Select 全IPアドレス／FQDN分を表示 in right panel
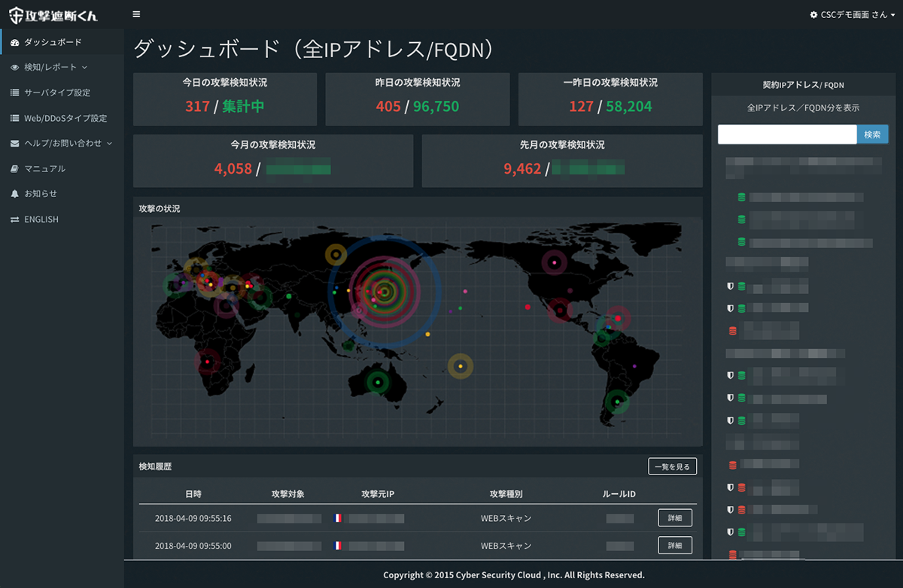 (803, 108)
